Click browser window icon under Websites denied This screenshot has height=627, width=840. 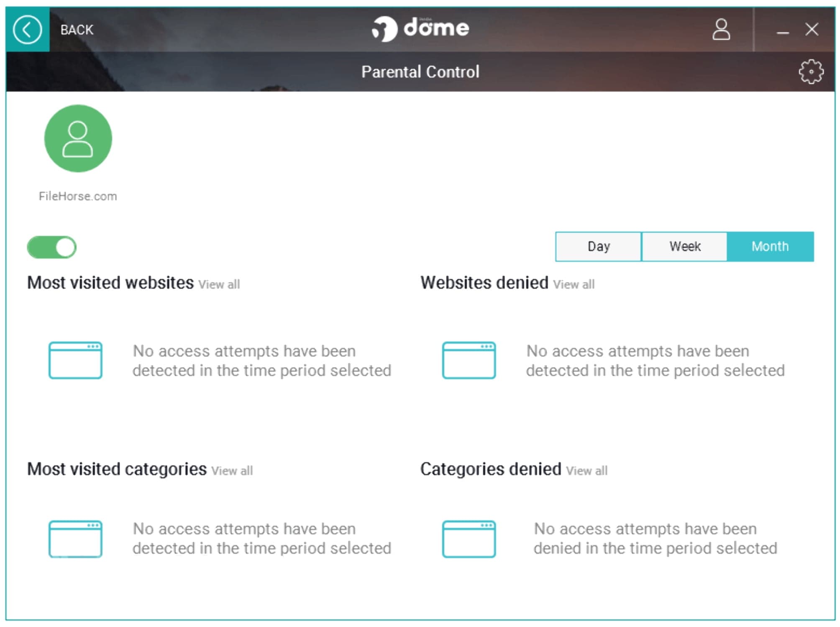(469, 360)
